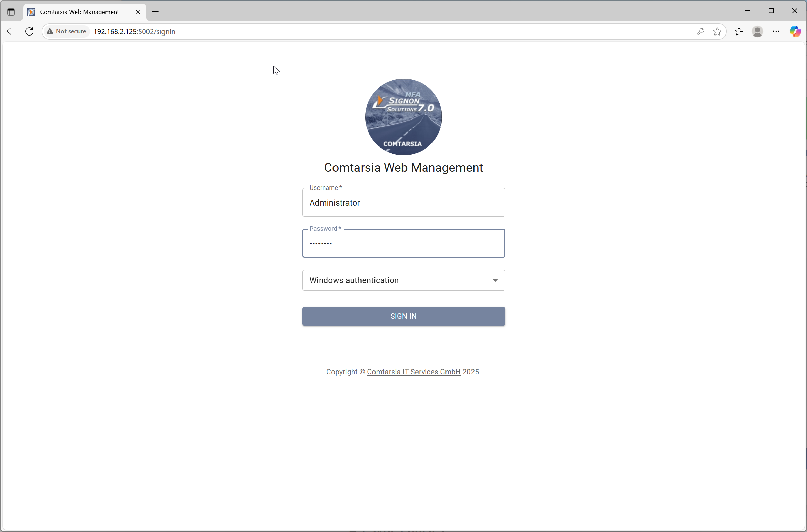This screenshot has width=807, height=532.
Task: Open a new browser tab
Action: tap(155, 12)
